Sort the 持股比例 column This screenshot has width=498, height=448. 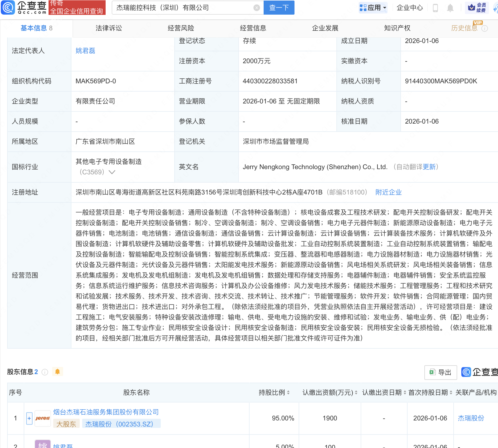[288, 392]
